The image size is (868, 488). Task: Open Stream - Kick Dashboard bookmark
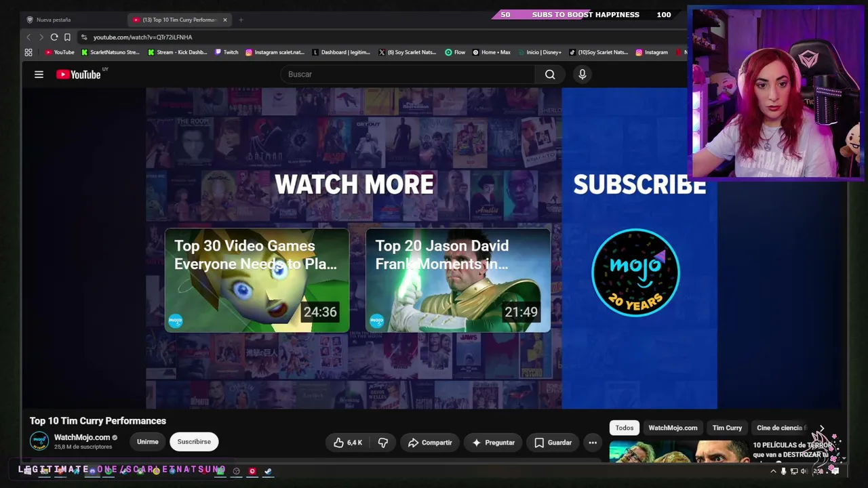point(178,52)
